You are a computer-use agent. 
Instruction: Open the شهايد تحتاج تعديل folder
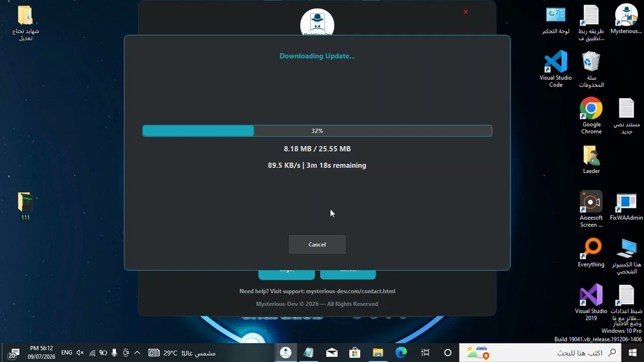[x=25, y=23]
